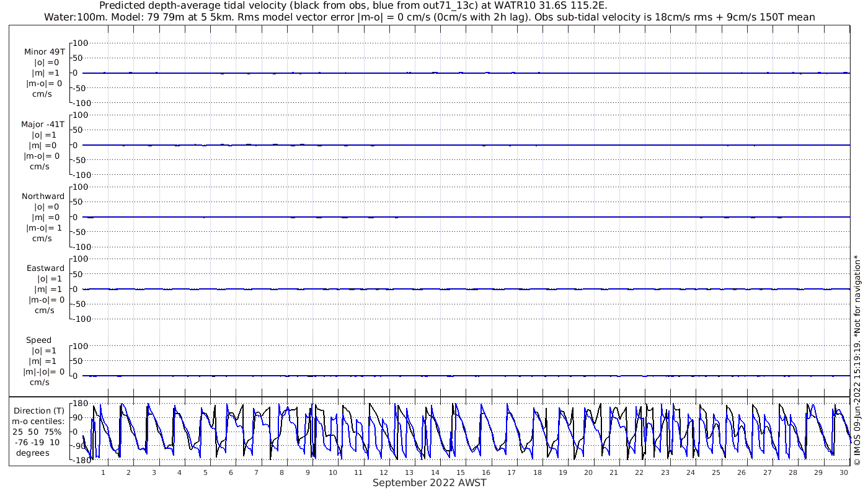Image resolution: width=868 pixels, height=496 pixels.
Task: Click the '|m|-|o|= 0' value under Speed
Action: click(x=43, y=371)
